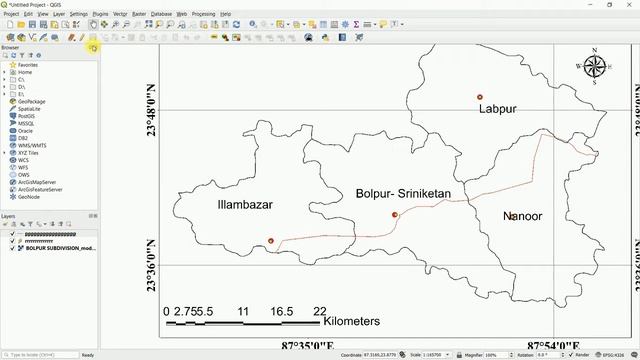
Task: Click the globe plugin icon in toolbar
Action: pyautogui.click(x=309, y=38)
